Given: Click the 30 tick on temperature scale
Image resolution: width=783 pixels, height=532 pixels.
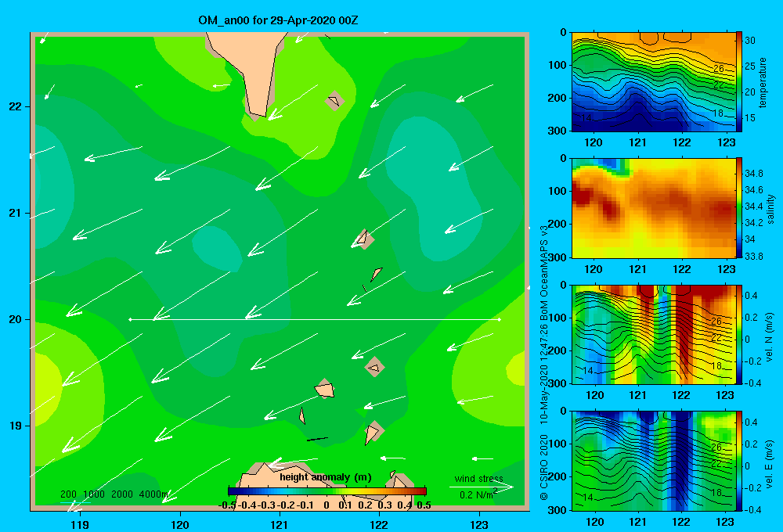Looking at the screenshot, I should [x=750, y=41].
